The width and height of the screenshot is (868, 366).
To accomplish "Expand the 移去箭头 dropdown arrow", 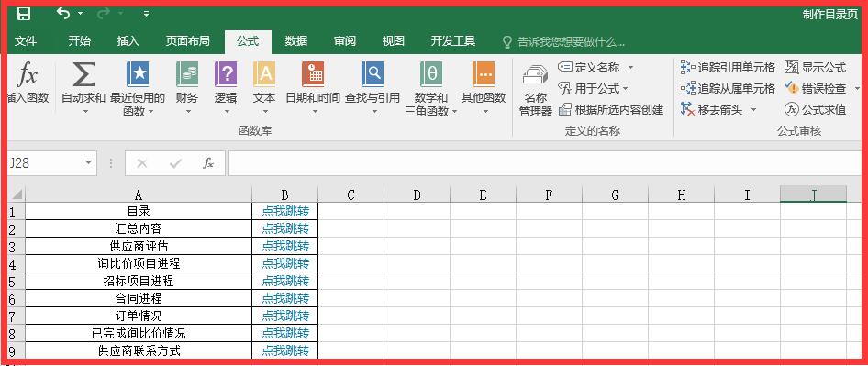I will [x=753, y=110].
